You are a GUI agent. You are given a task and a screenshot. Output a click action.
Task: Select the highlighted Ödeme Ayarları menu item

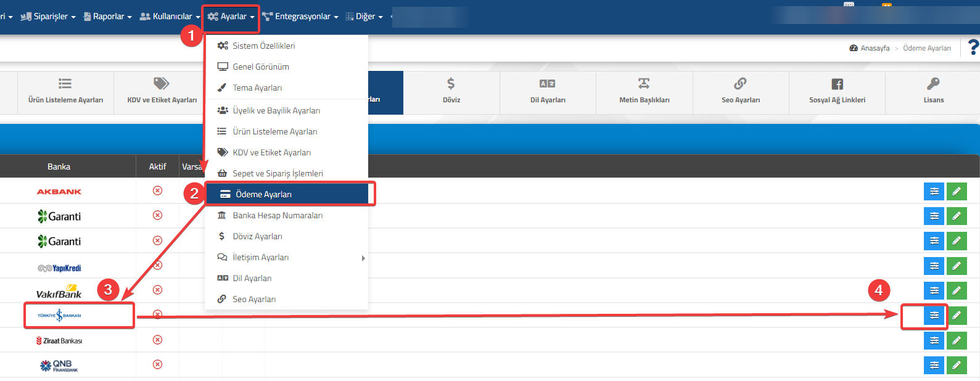pyautogui.click(x=287, y=194)
